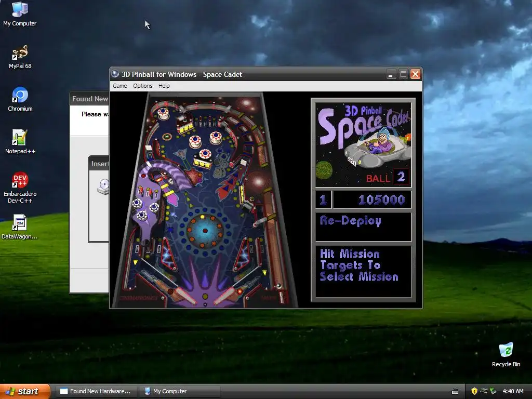
Task: Click the CD drive icon in wizard
Action: coord(103,187)
